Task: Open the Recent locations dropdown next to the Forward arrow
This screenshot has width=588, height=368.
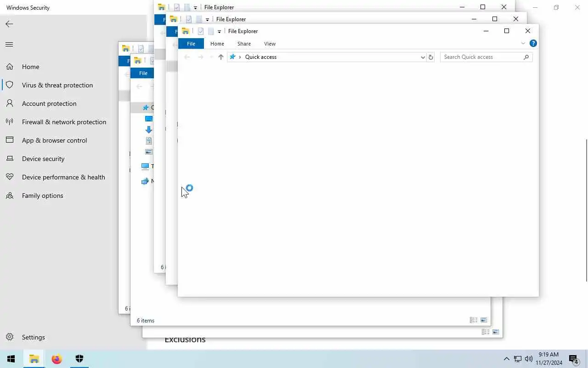Action: pyautogui.click(x=211, y=57)
